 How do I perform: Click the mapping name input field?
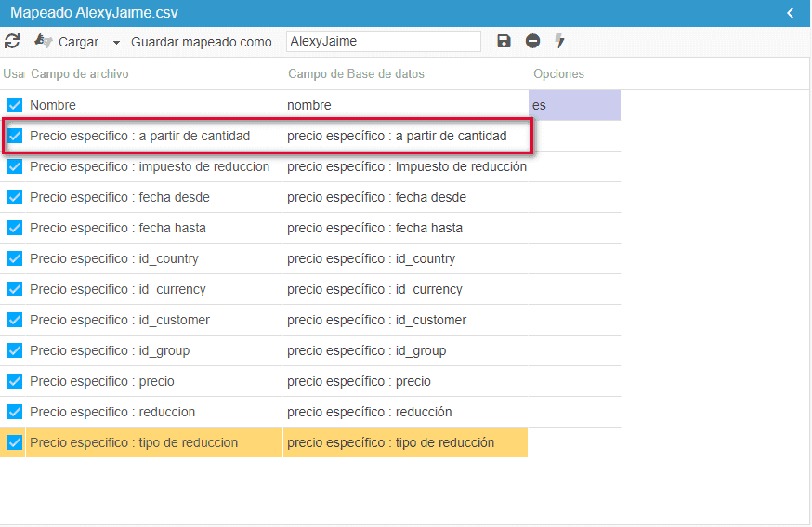pos(383,42)
